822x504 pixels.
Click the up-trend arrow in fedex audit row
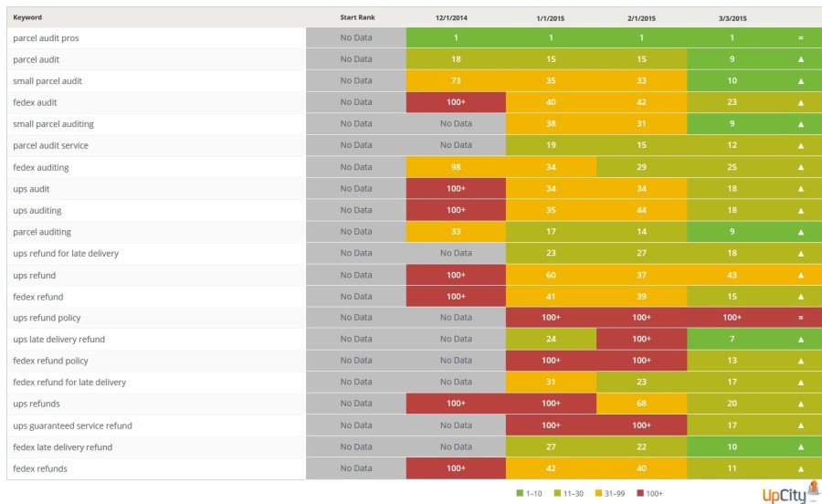point(800,102)
